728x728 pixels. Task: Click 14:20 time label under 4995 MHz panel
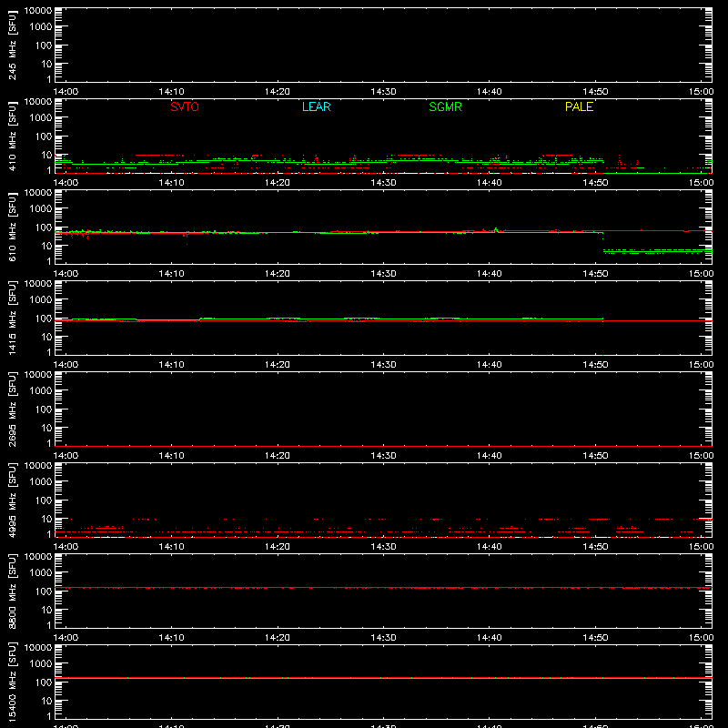pyautogui.click(x=278, y=547)
